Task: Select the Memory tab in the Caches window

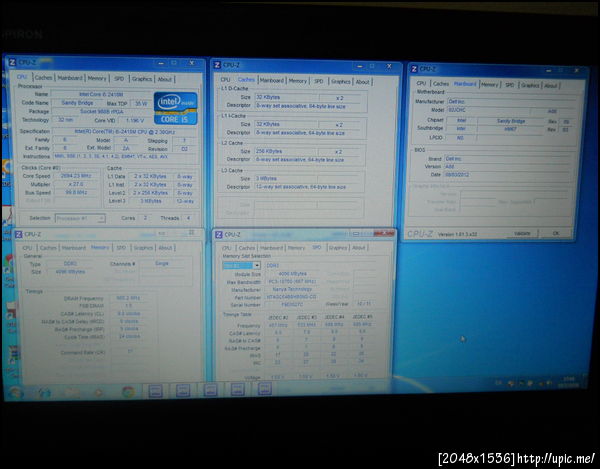Action: coord(298,81)
